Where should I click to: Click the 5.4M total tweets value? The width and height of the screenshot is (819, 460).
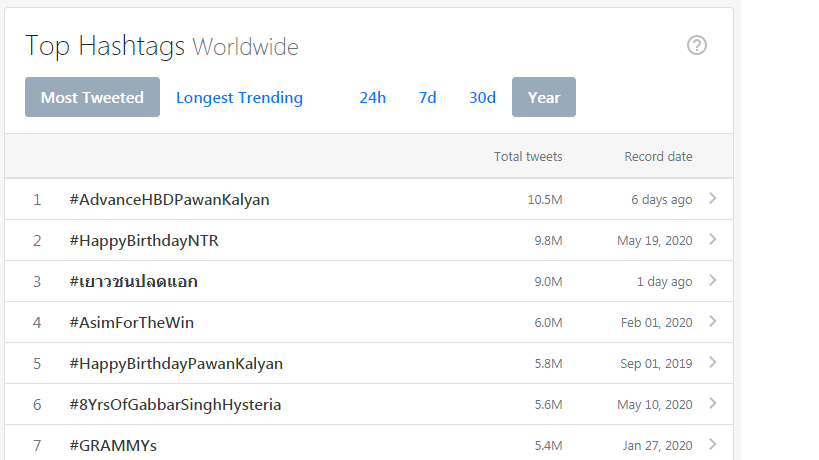point(548,445)
